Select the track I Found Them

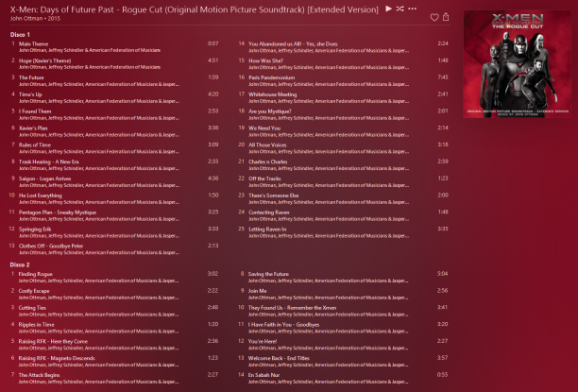pos(35,111)
